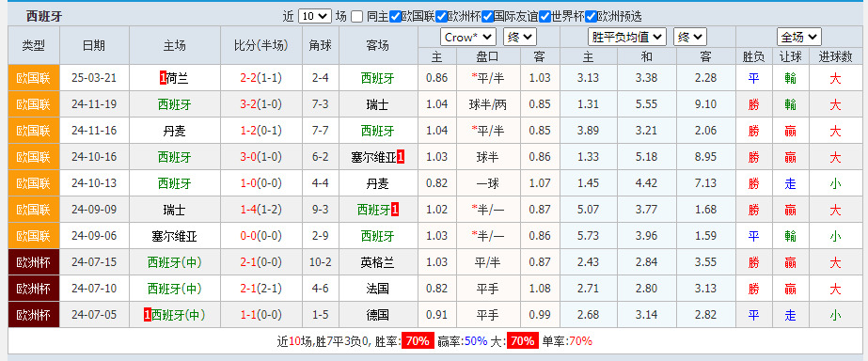The image size is (868, 361).
Task: Click score 0-0(0-0) in 24-09-06 row
Action: (261, 236)
